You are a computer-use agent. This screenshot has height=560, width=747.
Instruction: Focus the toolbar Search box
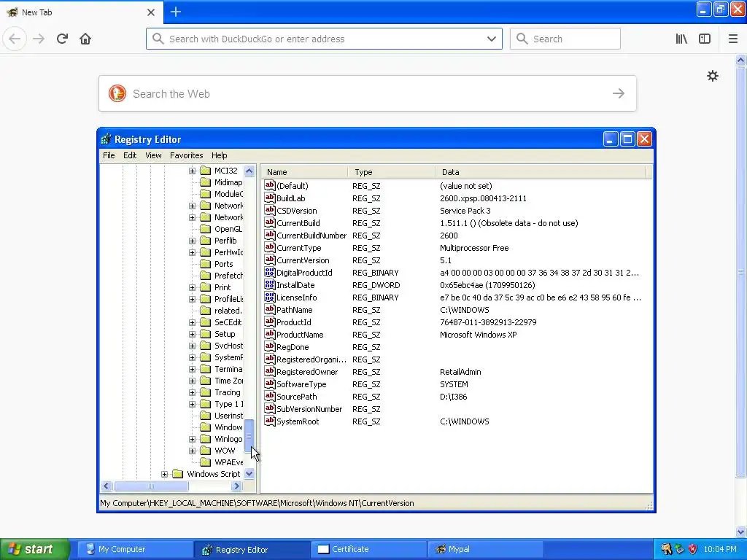pyautogui.click(x=565, y=39)
